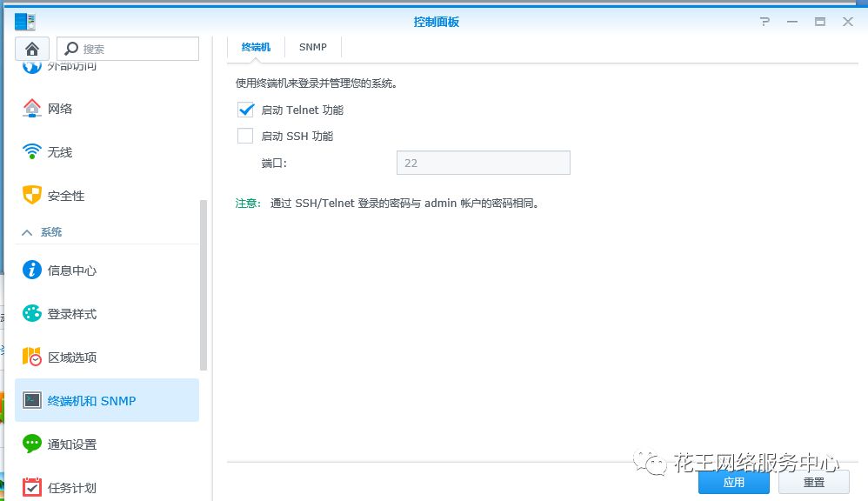This screenshot has width=868, height=501.
Task: Select the 任务计划 sidebar label
Action: [72, 488]
